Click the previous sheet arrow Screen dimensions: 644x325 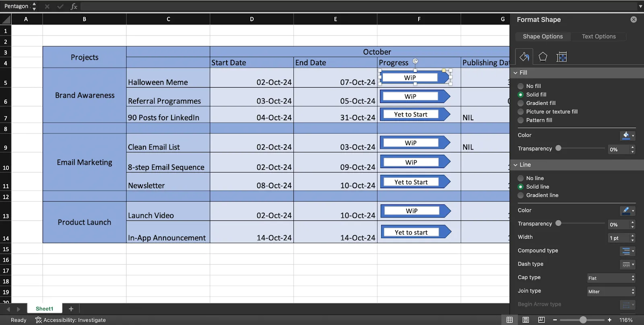pyautogui.click(x=8, y=309)
